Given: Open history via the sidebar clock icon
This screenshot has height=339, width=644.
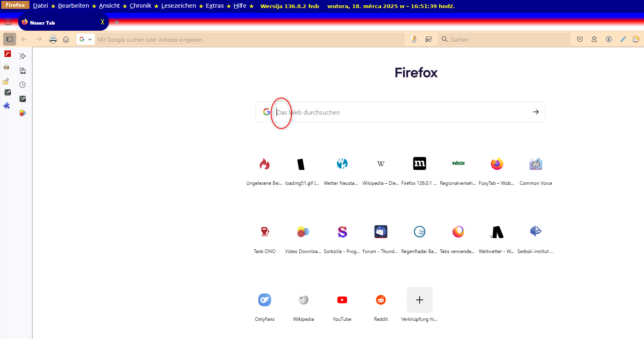Looking at the screenshot, I should click(23, 85).
